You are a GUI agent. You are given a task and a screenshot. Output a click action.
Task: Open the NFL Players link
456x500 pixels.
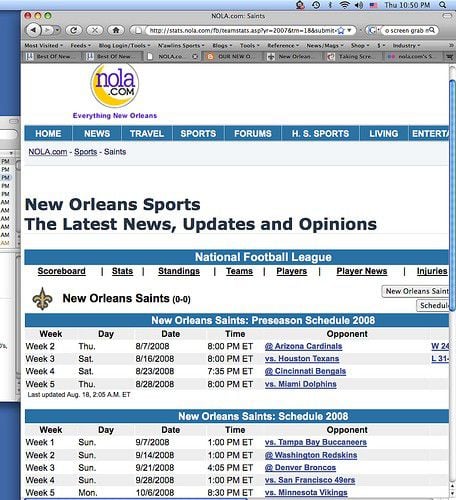(x=292, y=271)
